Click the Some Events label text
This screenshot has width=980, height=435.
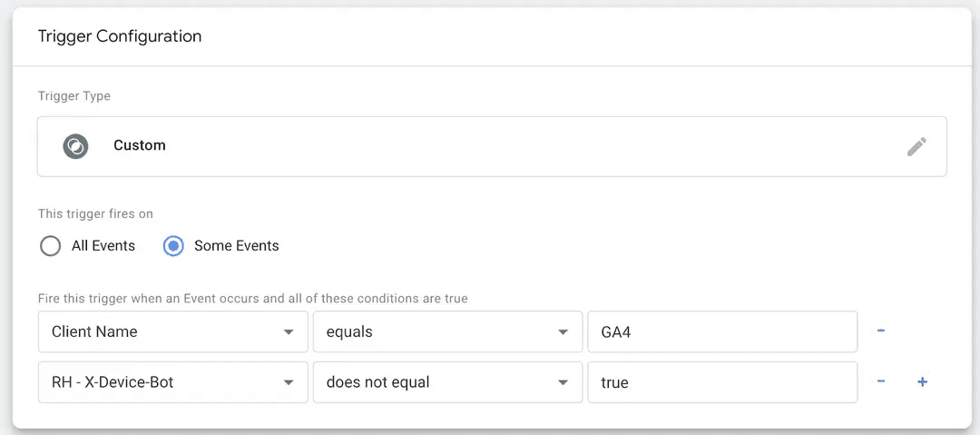click(x=236, y=246)
